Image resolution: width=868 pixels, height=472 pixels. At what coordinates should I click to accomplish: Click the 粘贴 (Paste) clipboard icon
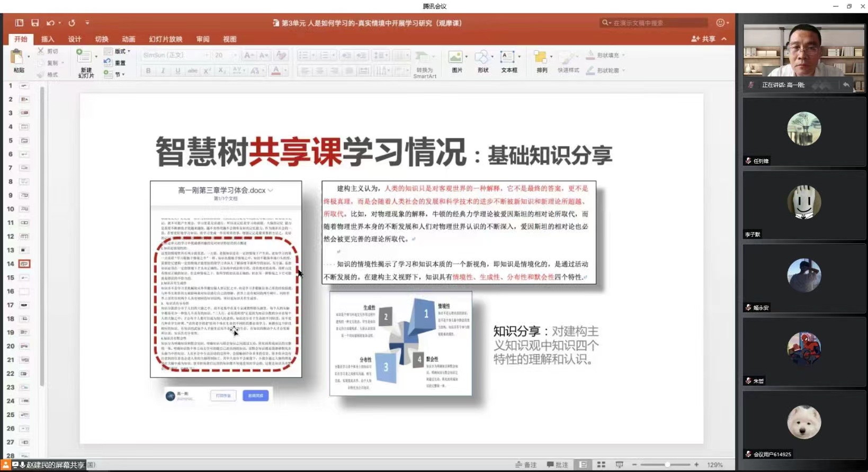(17, 57)
